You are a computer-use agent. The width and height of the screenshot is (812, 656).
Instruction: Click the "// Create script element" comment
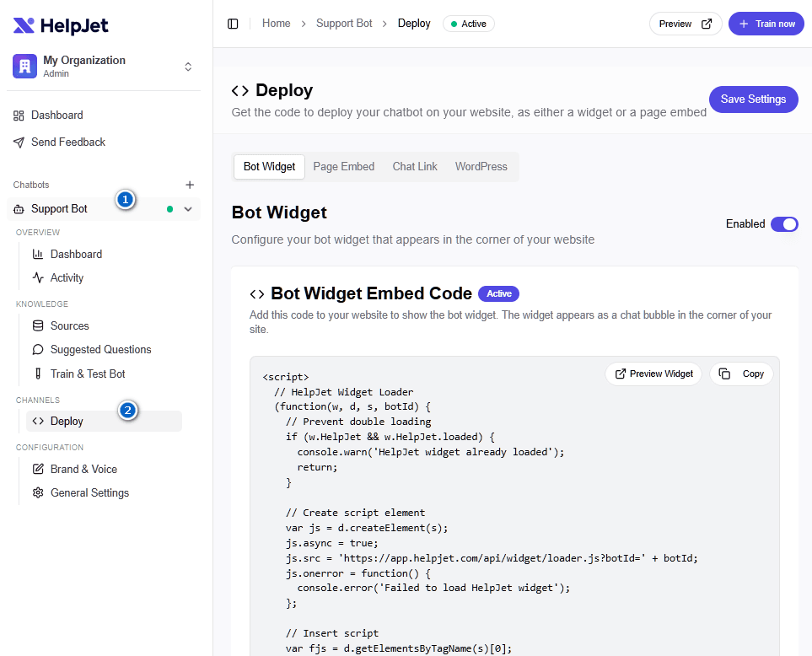pyautogui.click(x=355, y=513)
